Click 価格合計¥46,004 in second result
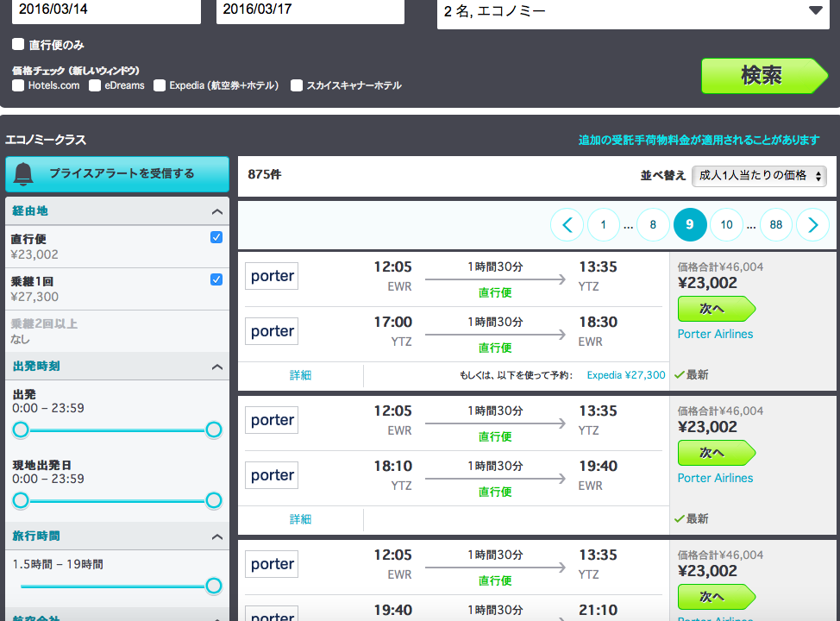Image resolution: width=840 pixels, height=621 pixels. (x=720, y=411)
